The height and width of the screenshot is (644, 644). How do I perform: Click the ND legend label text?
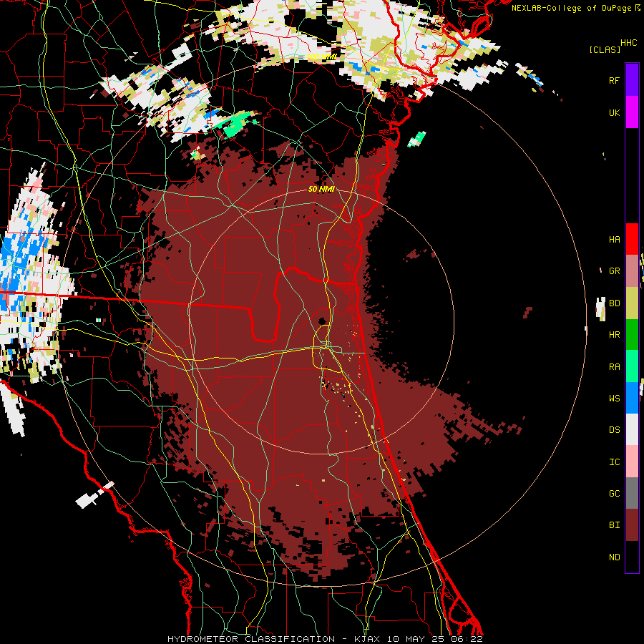pos(614,557)
